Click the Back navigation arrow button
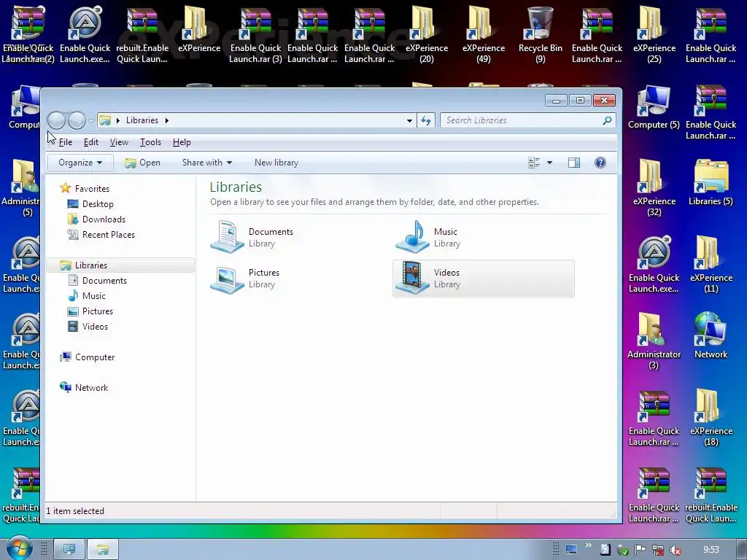747x560 pixels. pos(56,120)
